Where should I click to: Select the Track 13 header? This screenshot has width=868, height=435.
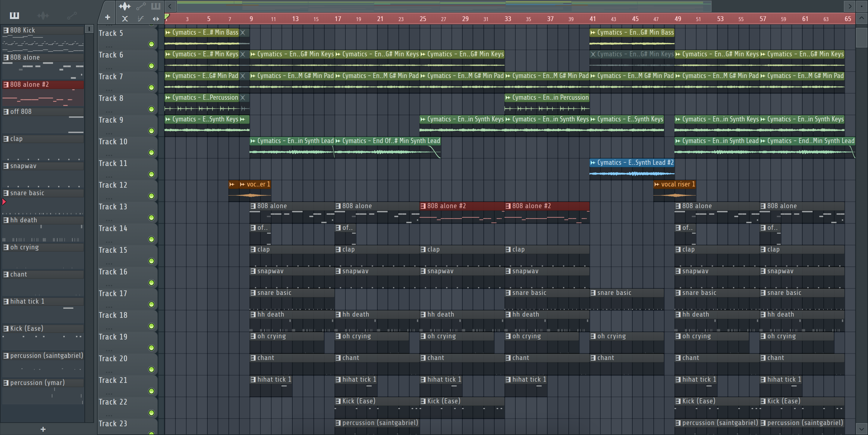(x=128, y=212)
